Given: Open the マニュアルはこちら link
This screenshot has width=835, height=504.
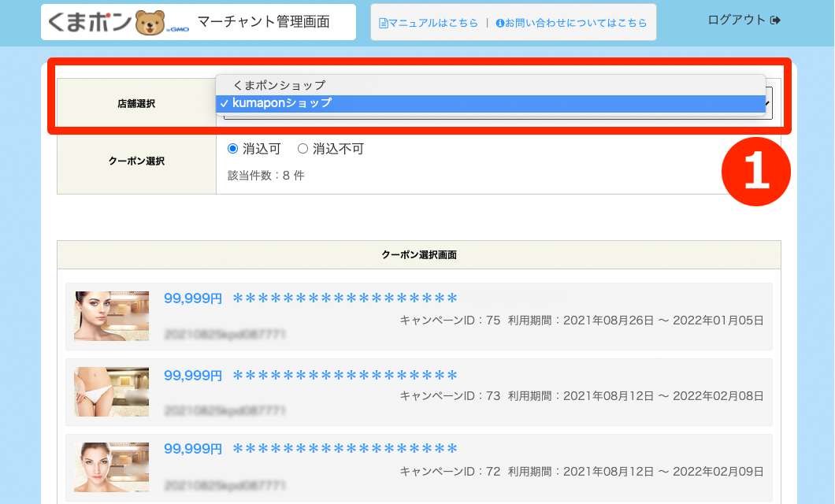Looking at the screenshot, I should tap(433, 23).
